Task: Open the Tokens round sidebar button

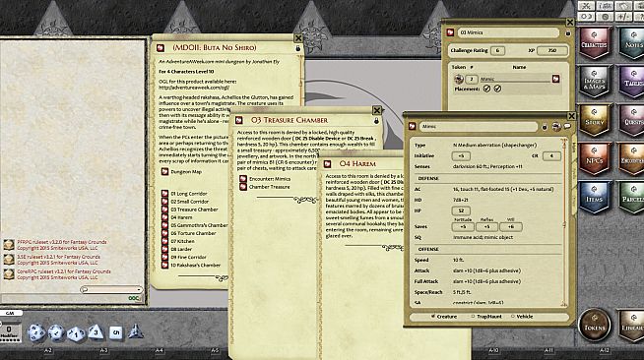Action: [595, 326]
